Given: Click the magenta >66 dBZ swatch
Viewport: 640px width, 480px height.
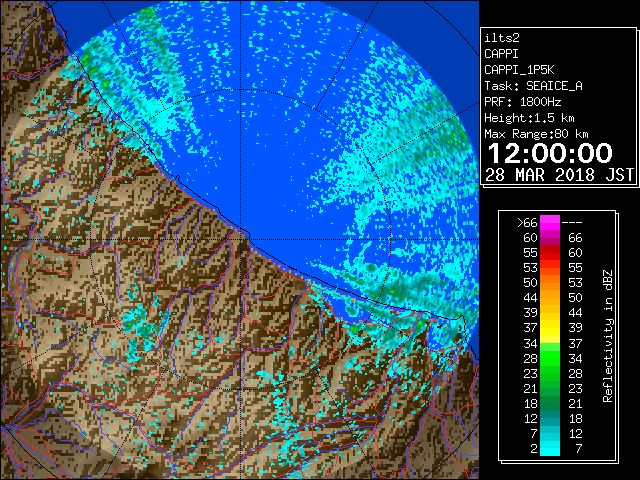Looking at the screenshot, I should click(550, 222).
